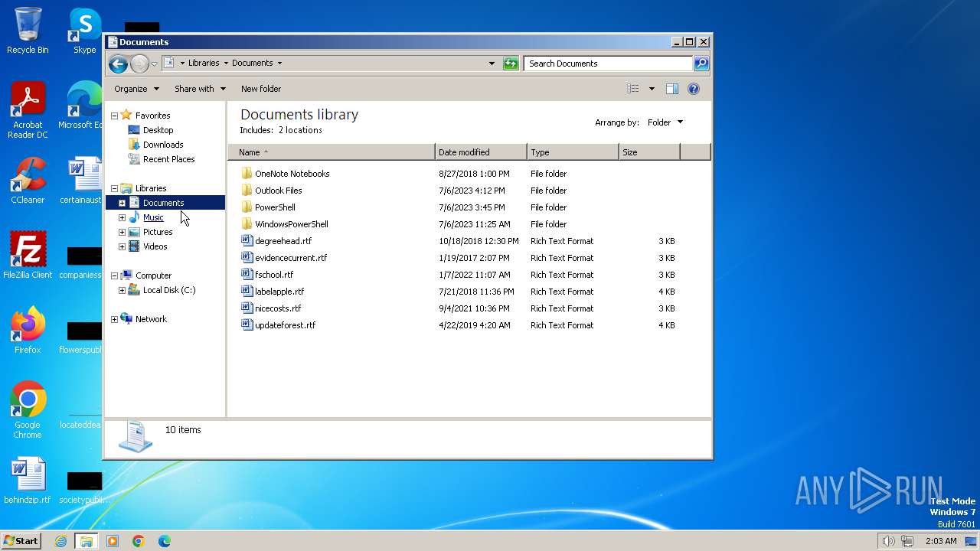Click the Search Documents field
Viewport: 980px width, 551px height.
click(x=609, y=64)
